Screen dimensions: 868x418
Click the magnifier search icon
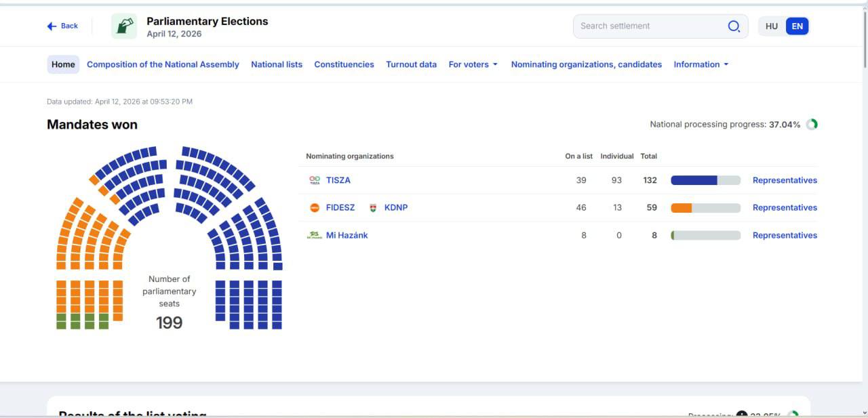(x=734, y=26)
